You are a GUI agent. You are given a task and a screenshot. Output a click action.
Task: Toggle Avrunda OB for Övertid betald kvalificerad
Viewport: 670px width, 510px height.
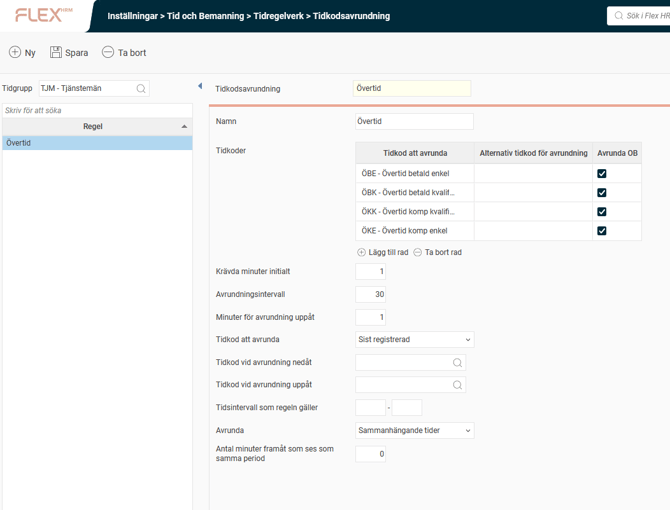pyautogui.click(x=602, y=192)
